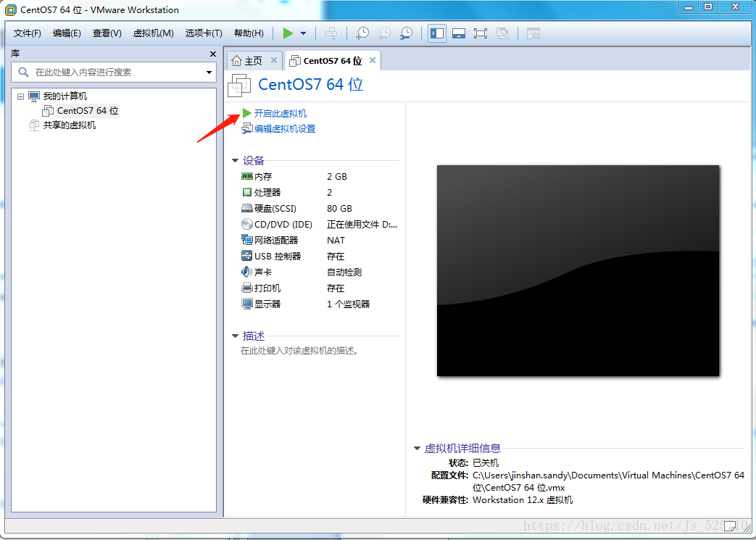
Task: Select 我的计算机 in the library tree
Action: pos(65,96)
